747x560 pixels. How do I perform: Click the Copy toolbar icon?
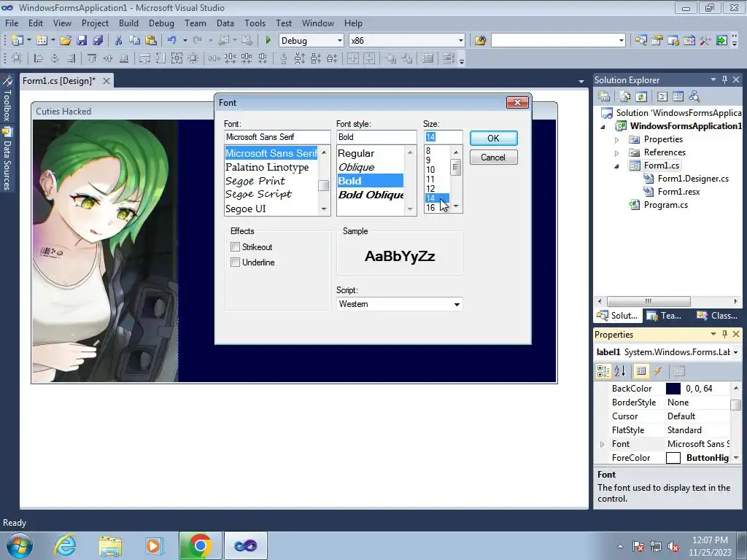[135, 41]
